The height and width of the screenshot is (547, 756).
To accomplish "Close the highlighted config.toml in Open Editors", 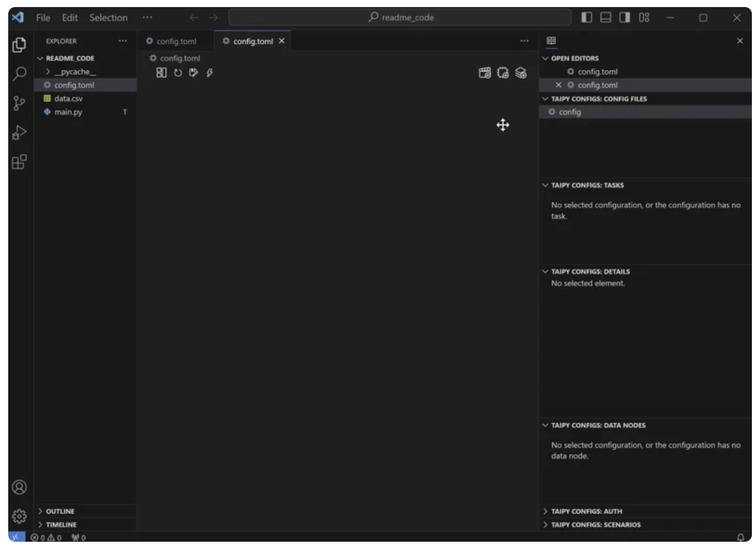I will (559, 85).
